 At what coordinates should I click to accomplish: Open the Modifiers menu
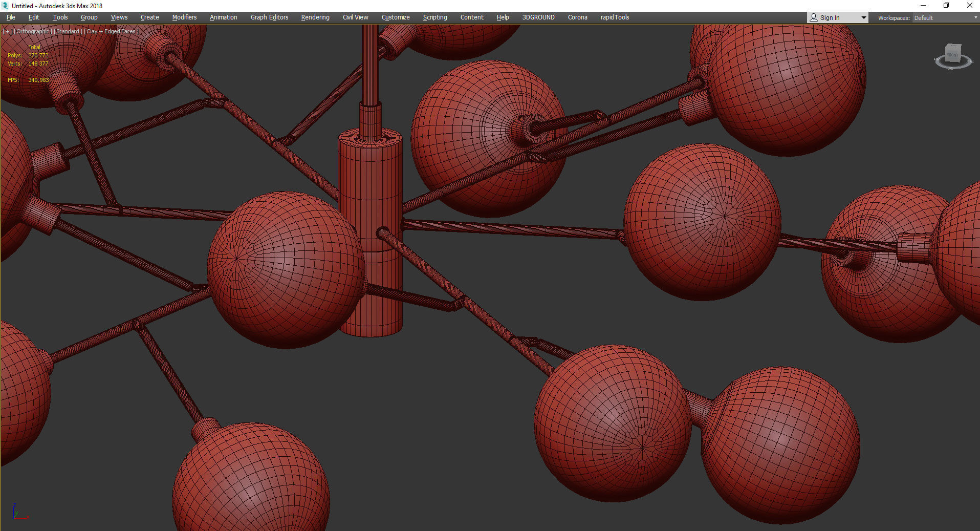[184, 17]
